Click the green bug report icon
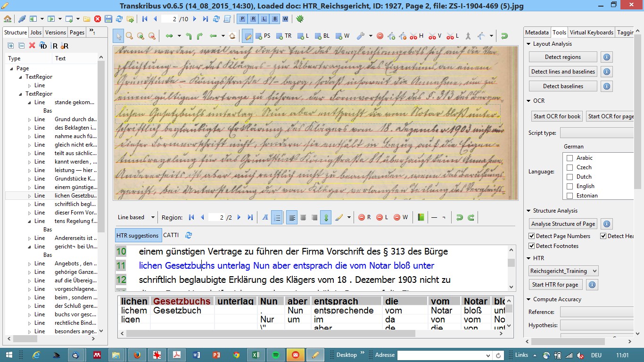Image resolution: width=644 pixels, height=362 pixels. (300, 19)
